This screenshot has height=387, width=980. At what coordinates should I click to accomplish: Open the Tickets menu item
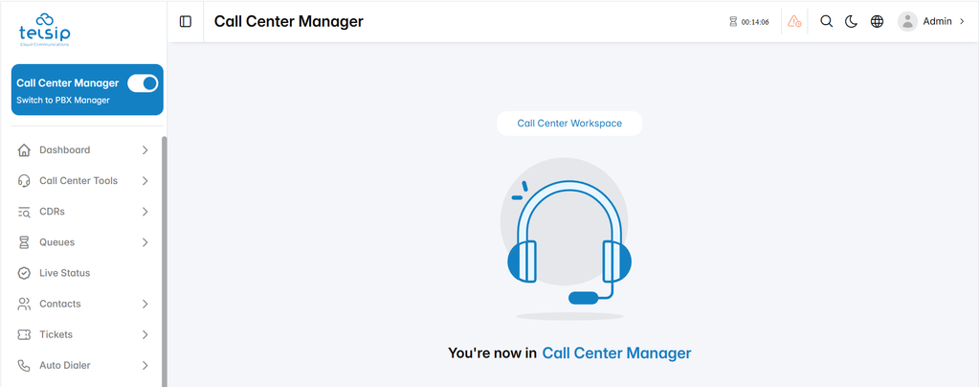84,334
